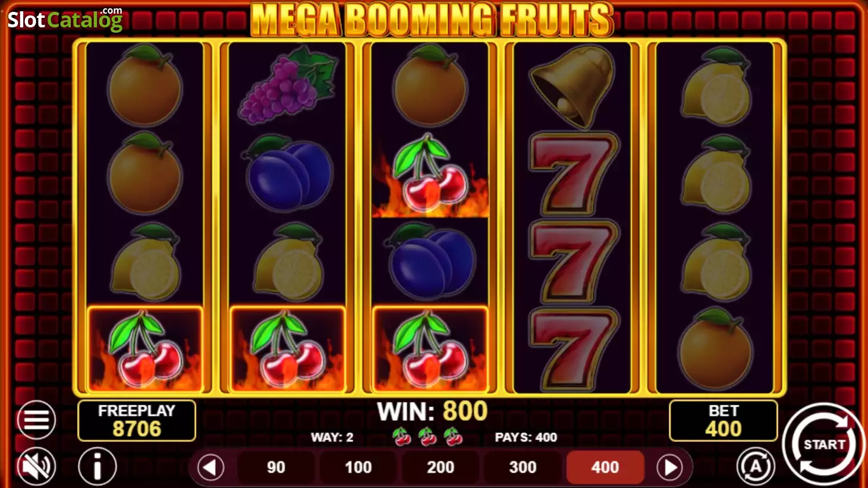Click the FREEPLAY balance box
The image size is (868, 488).
tap(137, 420)
